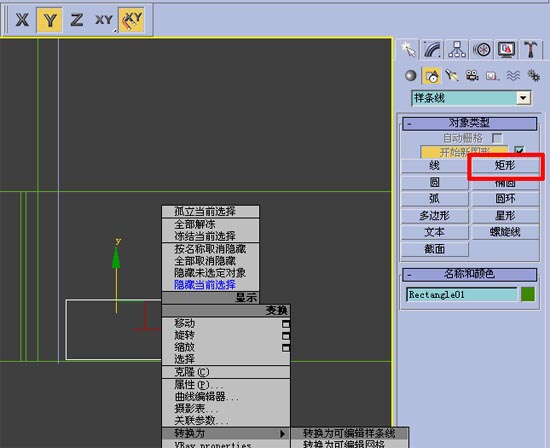The image size is (550, 448).
Task: Expand the 样条线 dropdown list
Action: pyautogui.click(x=523, y=98)
